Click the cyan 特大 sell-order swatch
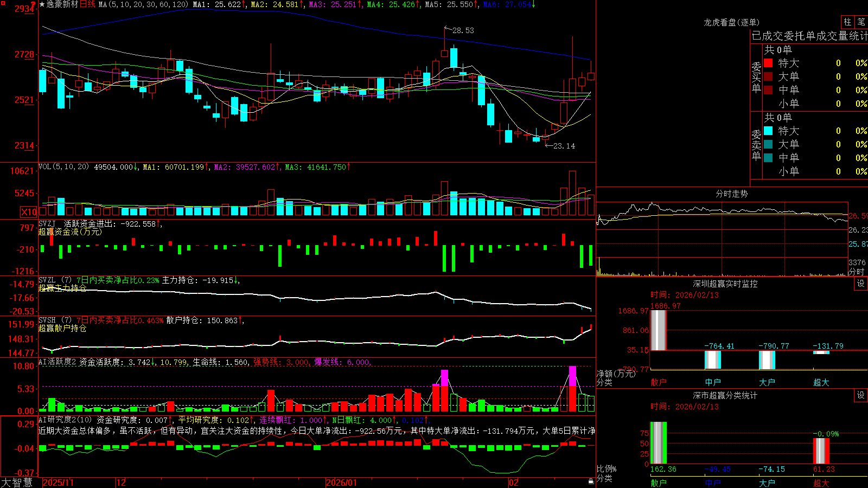This screenshot has height=488, width=868. tap(768, 131)
